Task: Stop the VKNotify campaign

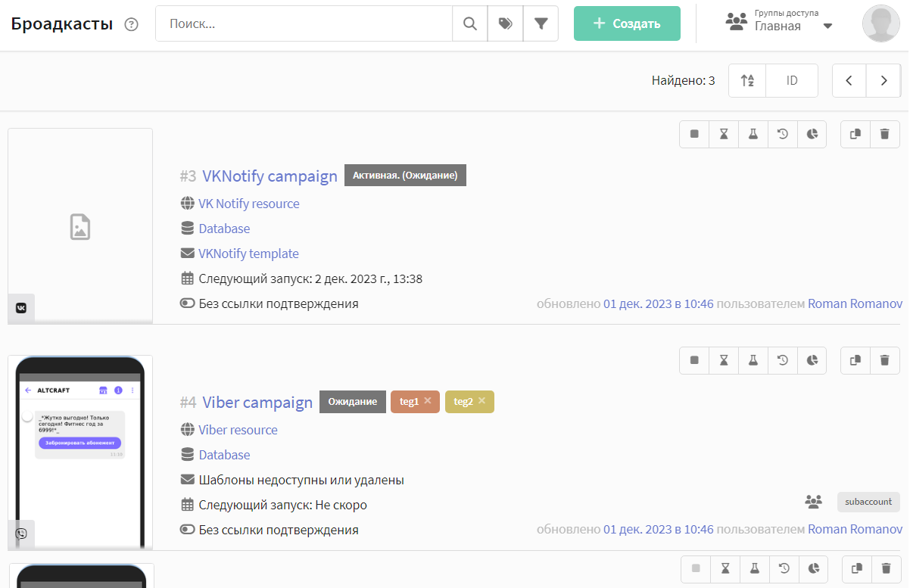Action: click(x=694, y=134)
